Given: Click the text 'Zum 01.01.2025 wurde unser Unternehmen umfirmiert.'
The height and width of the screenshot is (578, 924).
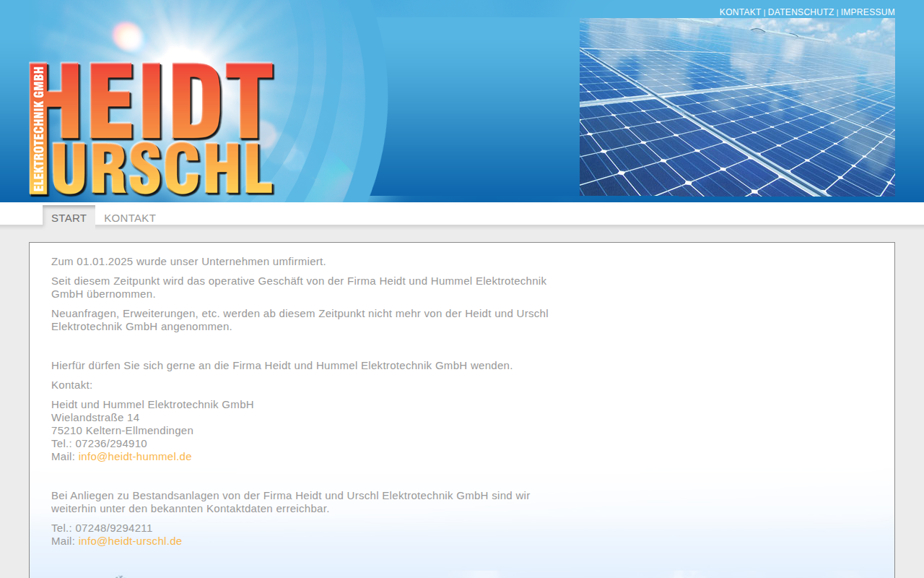Looking at the screenshot, I should coord(188,262).
